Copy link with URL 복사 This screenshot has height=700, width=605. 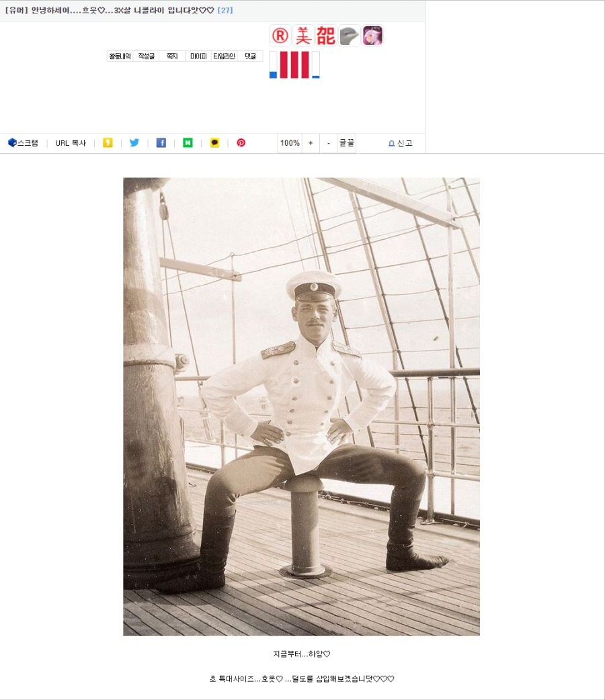71,143
